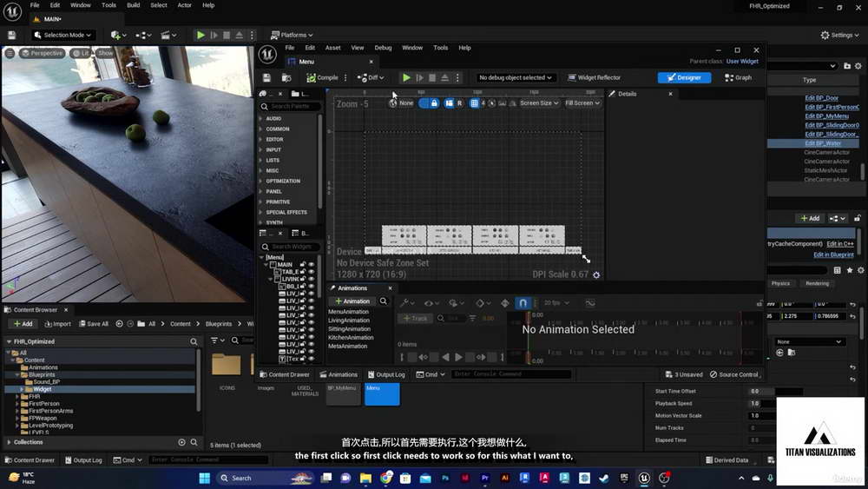Viewport: 868px width, 489px height.
Task: Select SittingAnimation in animations list
Action: [349, 329]
